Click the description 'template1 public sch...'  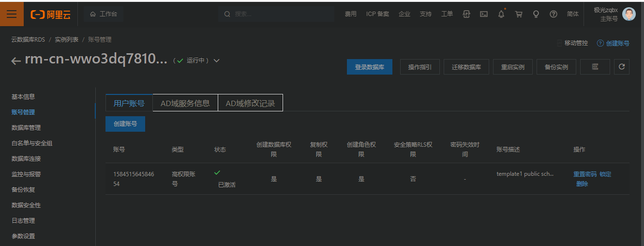click(526, 174)
